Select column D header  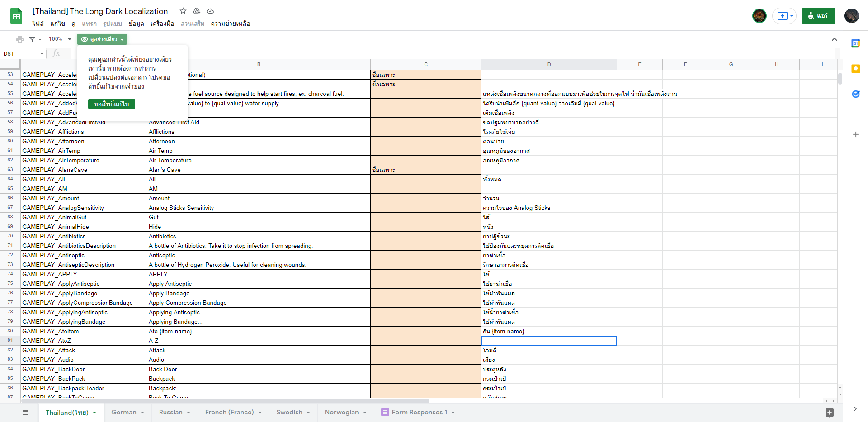[549, 64]
